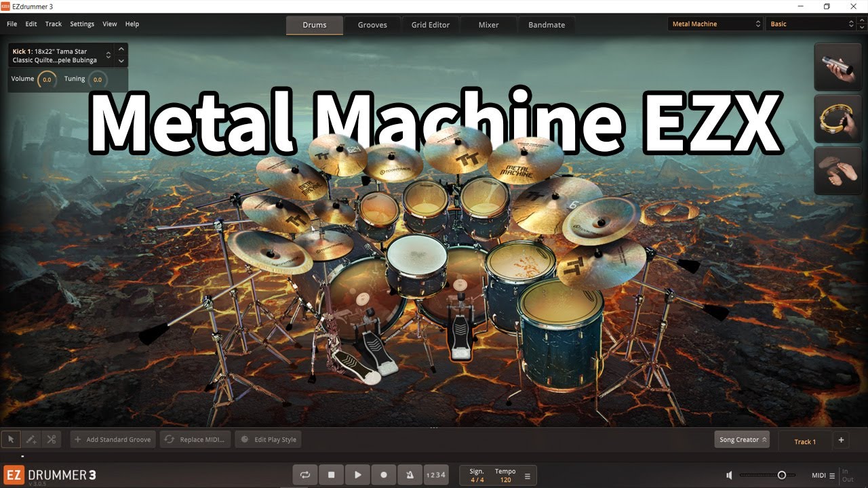Adjust the Kick 1 Tuning knob
This screenshot has width=868, height=488.
coord(98,79)
